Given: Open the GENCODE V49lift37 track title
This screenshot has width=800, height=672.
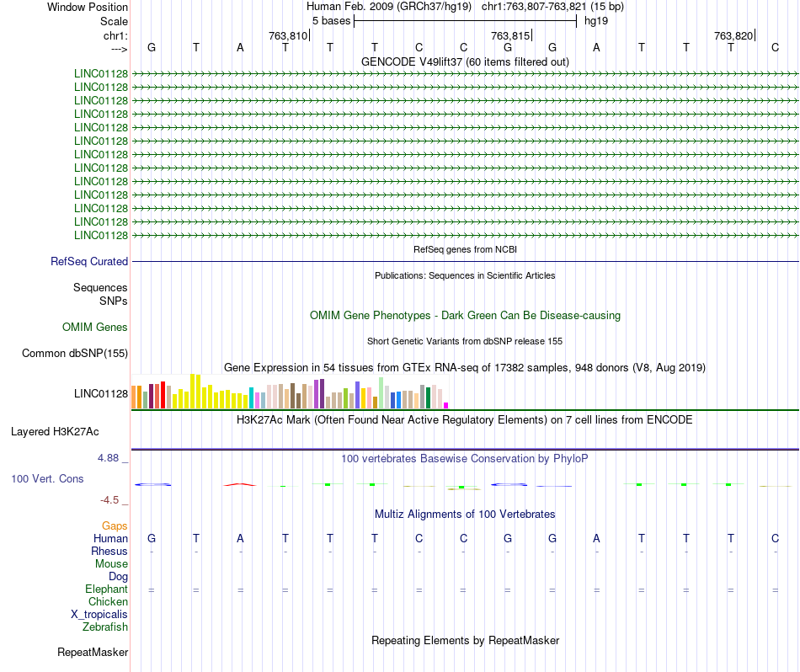Looking at the screenshot, I should [465, 61].
